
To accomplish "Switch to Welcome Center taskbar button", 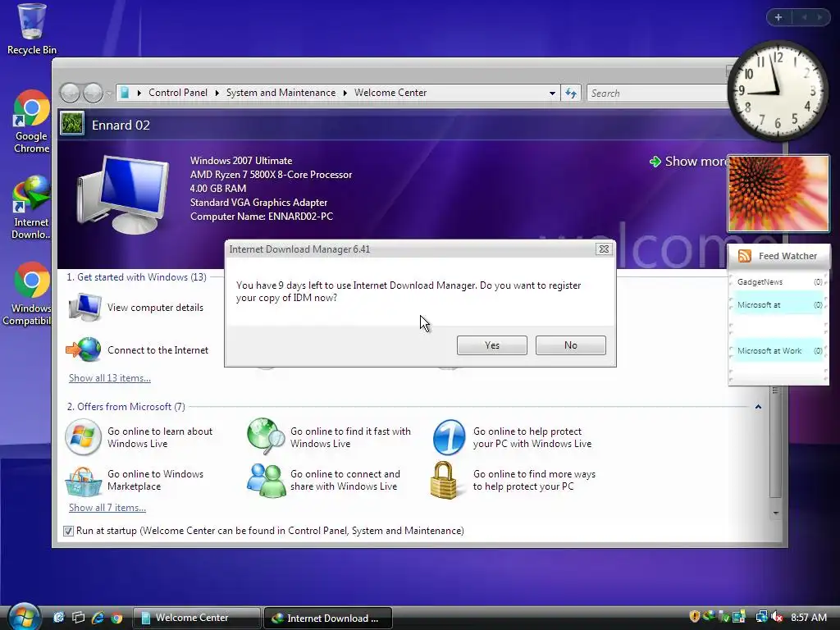I will (197, 618).
